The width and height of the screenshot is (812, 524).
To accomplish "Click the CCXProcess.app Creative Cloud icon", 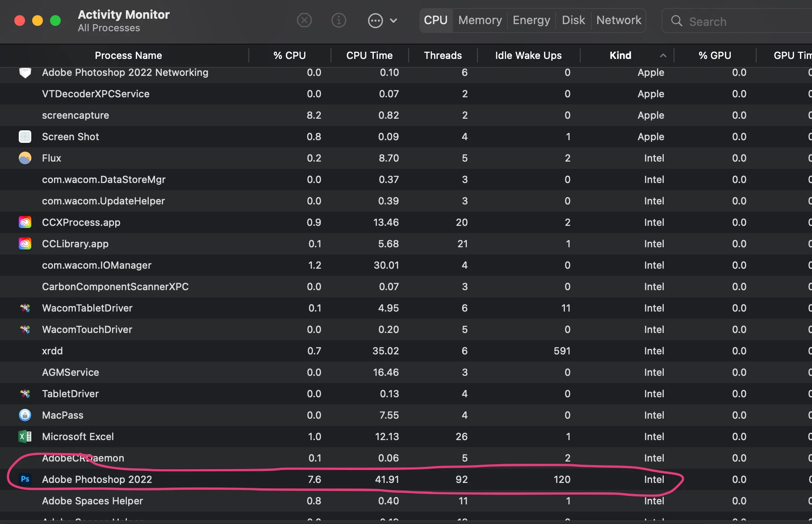I will 25,222.
